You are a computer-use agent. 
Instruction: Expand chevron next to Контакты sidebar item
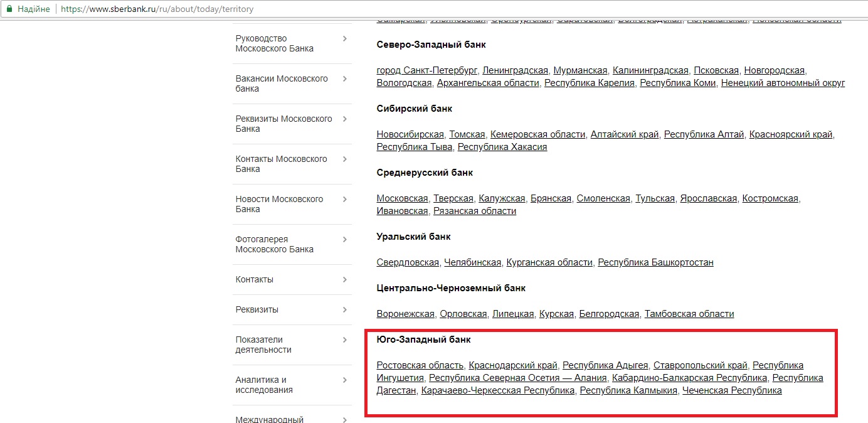pos(345,279)
